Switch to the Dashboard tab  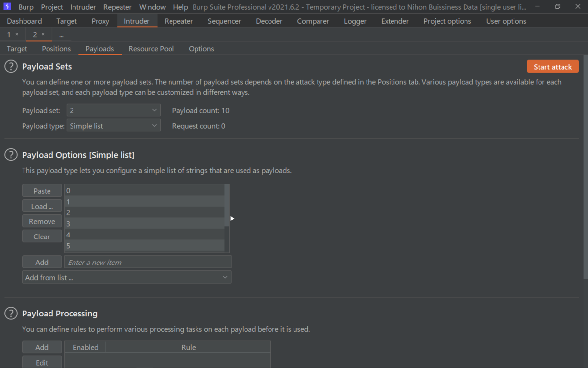24,21
